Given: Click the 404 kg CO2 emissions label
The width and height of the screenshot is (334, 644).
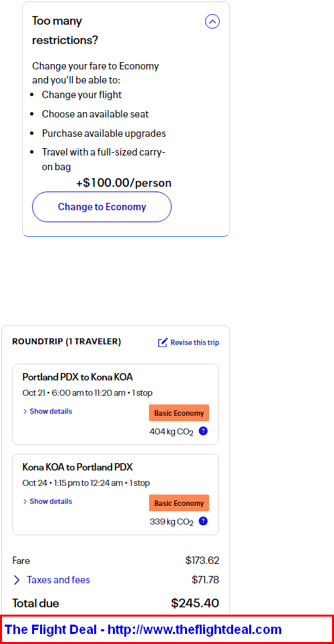Looking at the screenshot, I should pyautogui.click(x=172, y=432).
